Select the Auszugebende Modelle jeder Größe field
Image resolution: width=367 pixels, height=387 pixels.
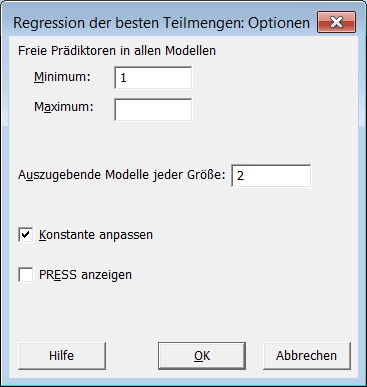271,175
